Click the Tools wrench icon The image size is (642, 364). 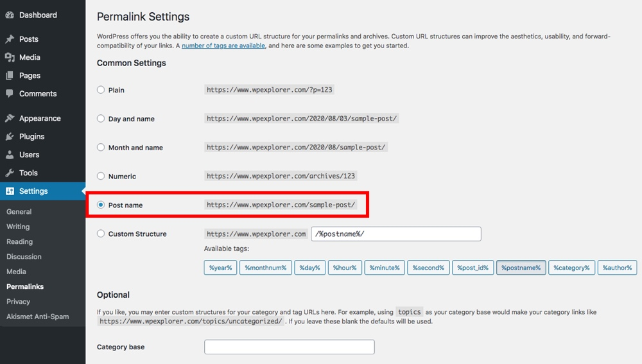tap(10, 173)
